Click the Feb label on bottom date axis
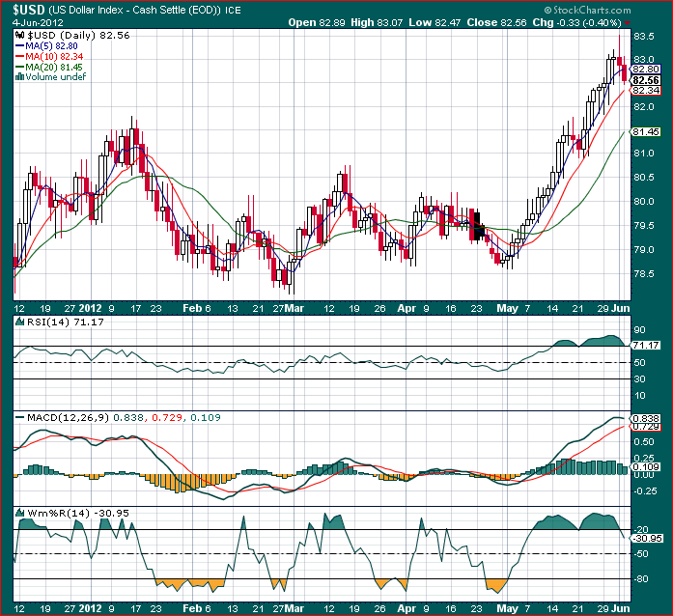 192,608
